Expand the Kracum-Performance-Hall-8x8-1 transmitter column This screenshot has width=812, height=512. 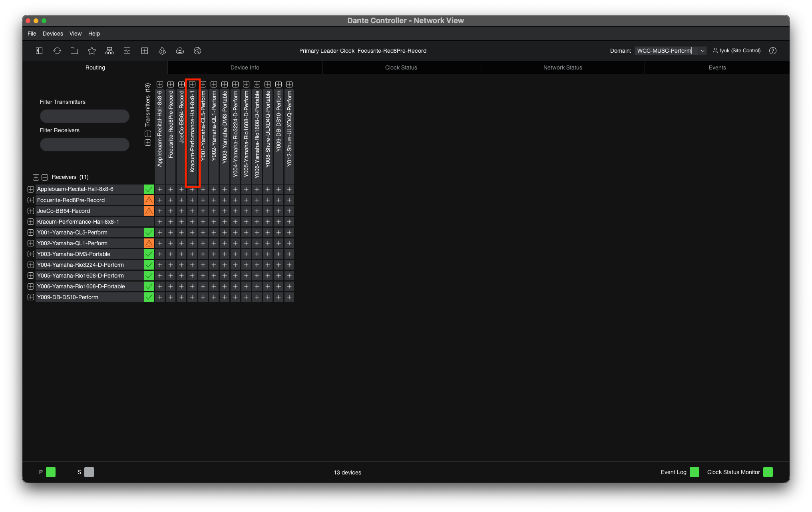pyautogui.click(x=192, y=84)
